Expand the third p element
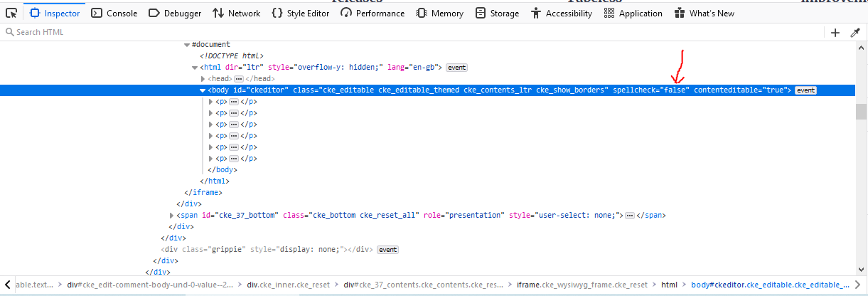This screenshot has width=868, height=296. [210, 125]
